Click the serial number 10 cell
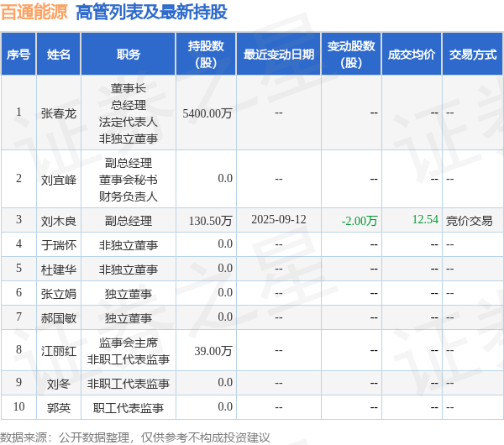504x445 pixels. [x=19, y=406]
